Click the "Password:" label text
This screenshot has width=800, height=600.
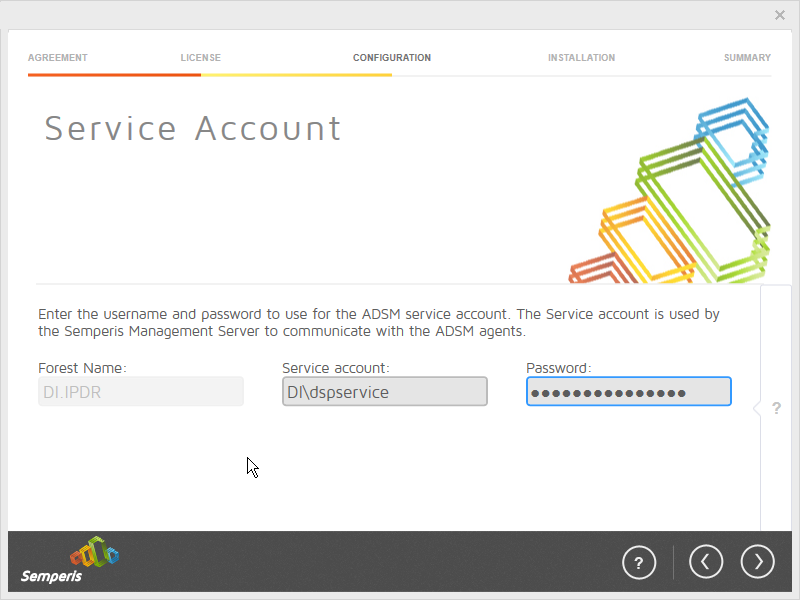pos(559,368)
